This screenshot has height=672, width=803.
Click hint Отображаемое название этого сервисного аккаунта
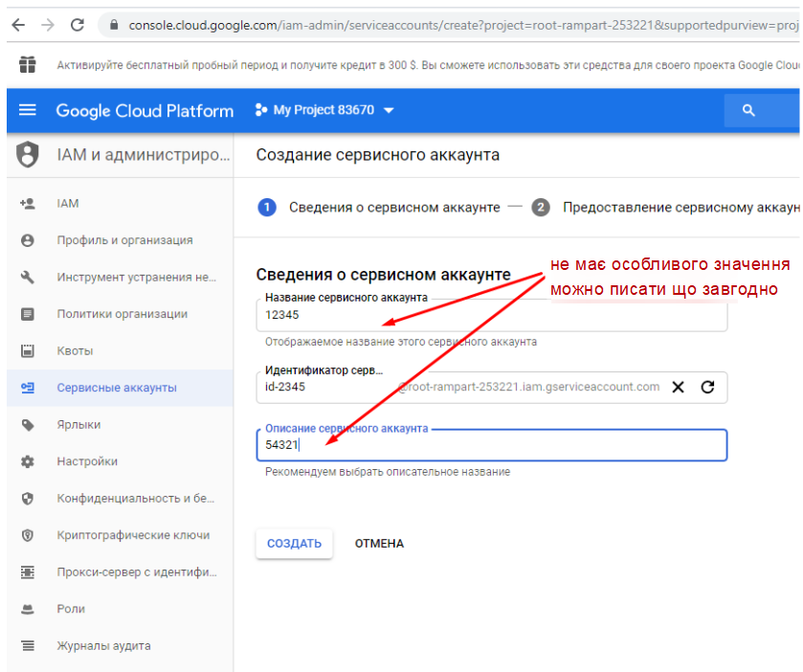click(401, 342)
